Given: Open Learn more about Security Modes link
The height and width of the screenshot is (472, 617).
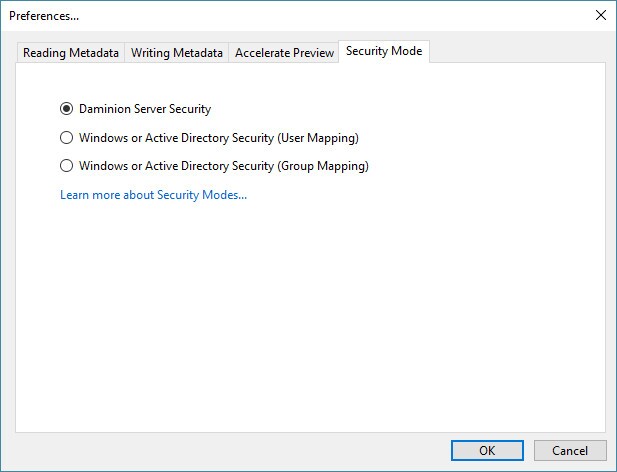Looking at the screenshot, I should point(153,195).
